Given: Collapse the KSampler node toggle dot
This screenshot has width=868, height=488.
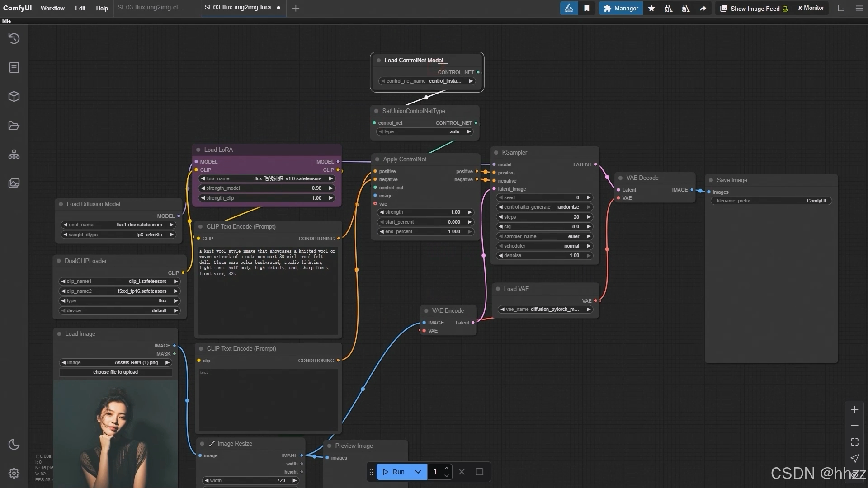Looking at the screenshot, I should click(x=496, y=153).
